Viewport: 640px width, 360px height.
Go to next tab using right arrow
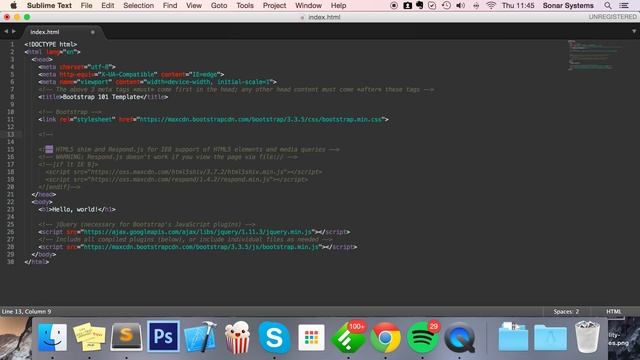(14, 31)
